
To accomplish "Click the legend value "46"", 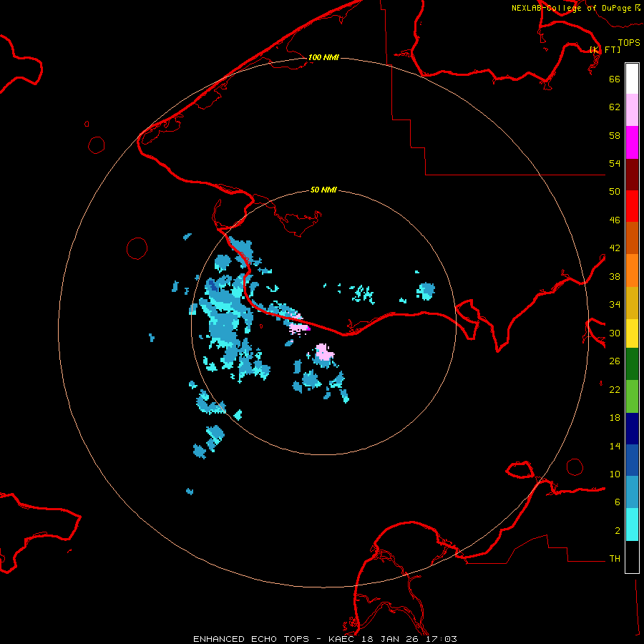I will coord(615,220).
